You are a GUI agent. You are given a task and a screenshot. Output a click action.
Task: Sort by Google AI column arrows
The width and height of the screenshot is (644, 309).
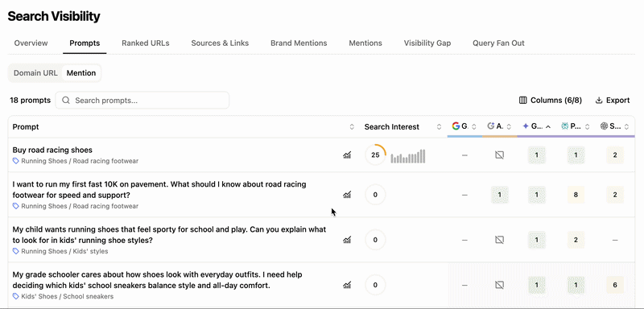pos(509,127)
